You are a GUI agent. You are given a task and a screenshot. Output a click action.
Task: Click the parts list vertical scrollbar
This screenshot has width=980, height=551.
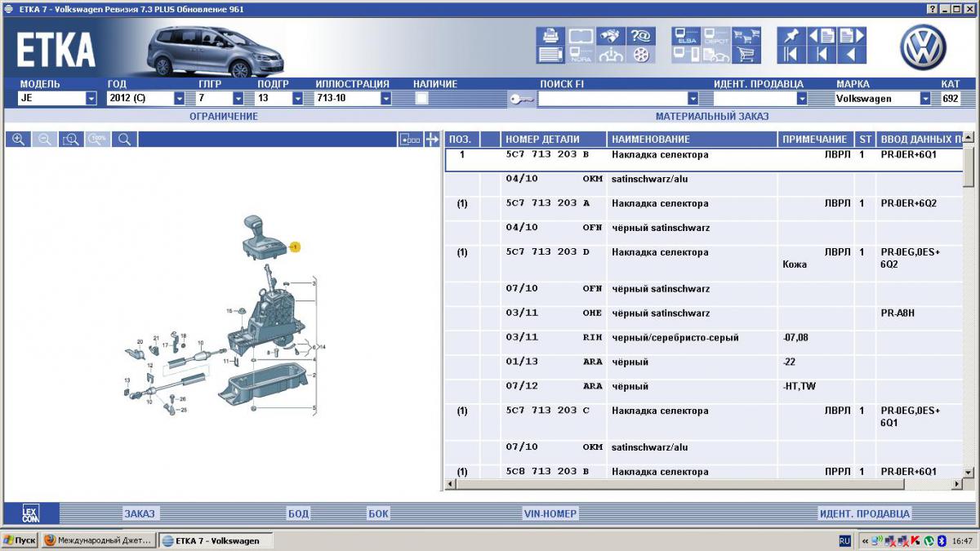[969, 306]
